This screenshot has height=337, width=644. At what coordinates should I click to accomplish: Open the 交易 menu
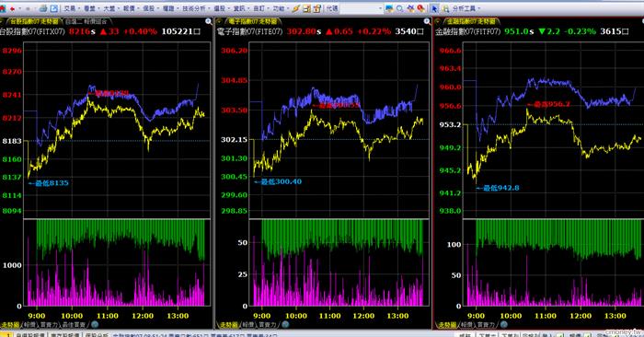tap(69, 8)
